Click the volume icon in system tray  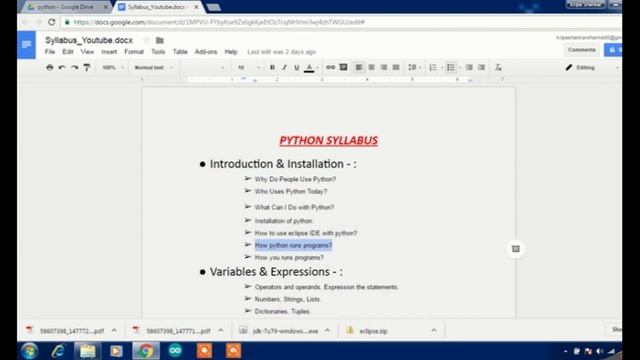point(599,351)
